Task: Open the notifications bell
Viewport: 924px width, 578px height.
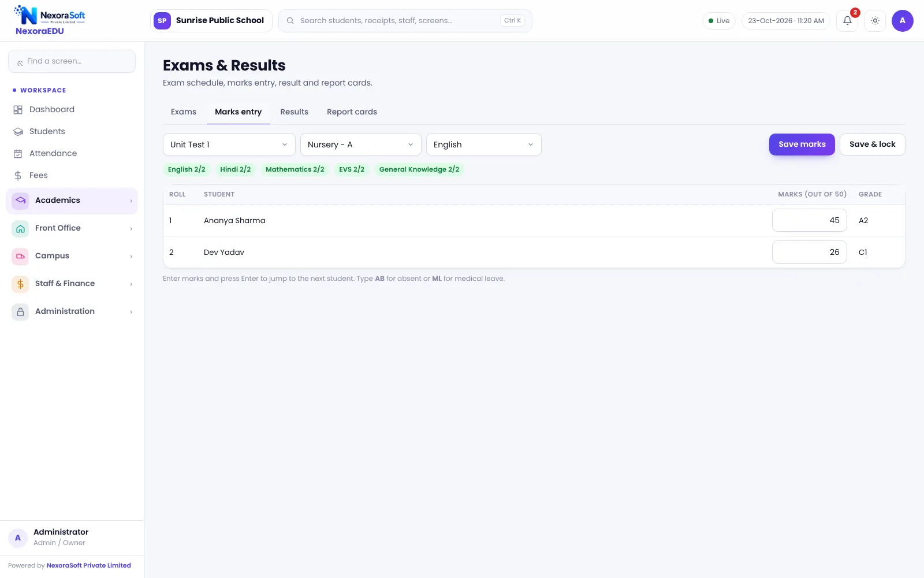Action: pos(847,21)
